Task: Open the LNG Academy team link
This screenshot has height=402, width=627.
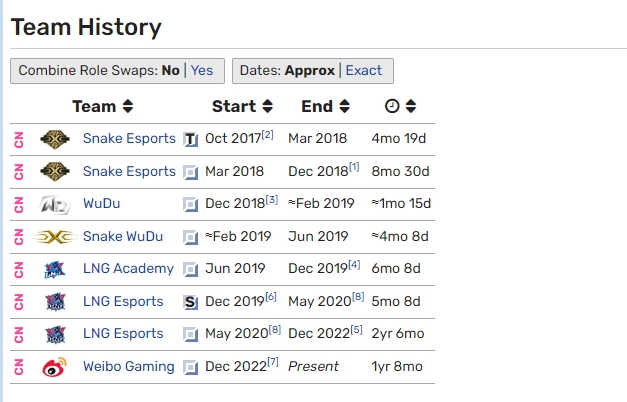Action: pyautogui.click(x=128, y=268)
